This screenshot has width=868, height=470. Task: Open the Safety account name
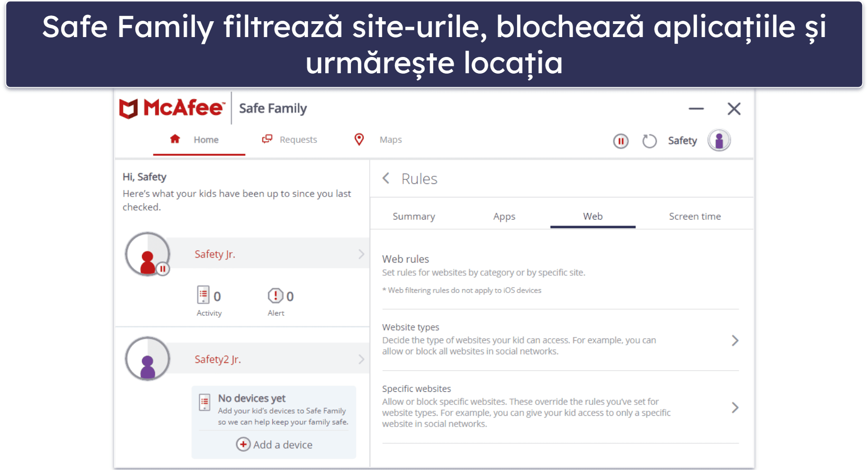click(682, 141)
